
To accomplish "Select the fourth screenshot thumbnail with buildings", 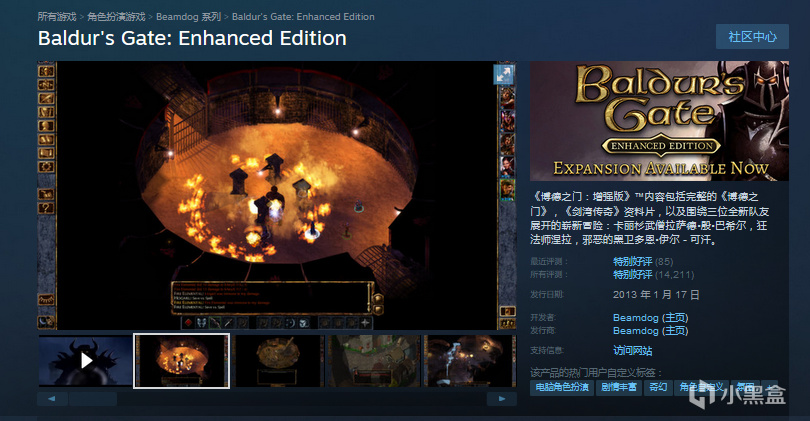I will (x=374, y=361).
